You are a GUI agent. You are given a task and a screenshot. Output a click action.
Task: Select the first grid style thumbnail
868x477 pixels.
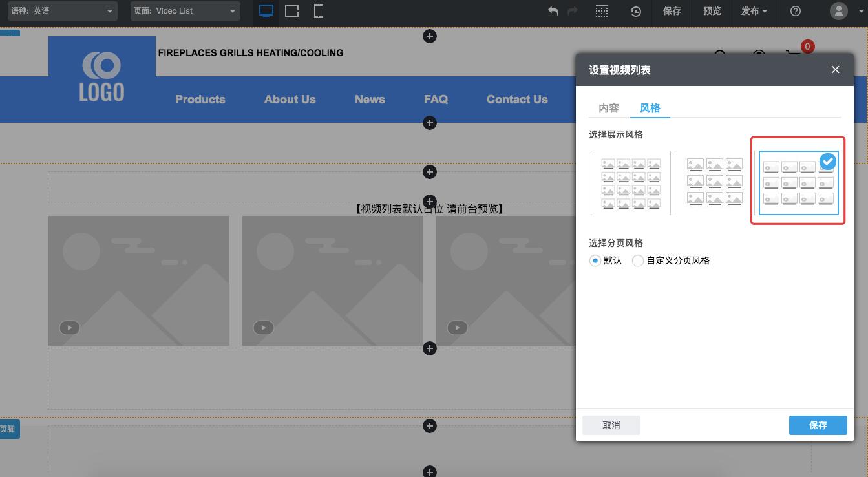[630, 182]
